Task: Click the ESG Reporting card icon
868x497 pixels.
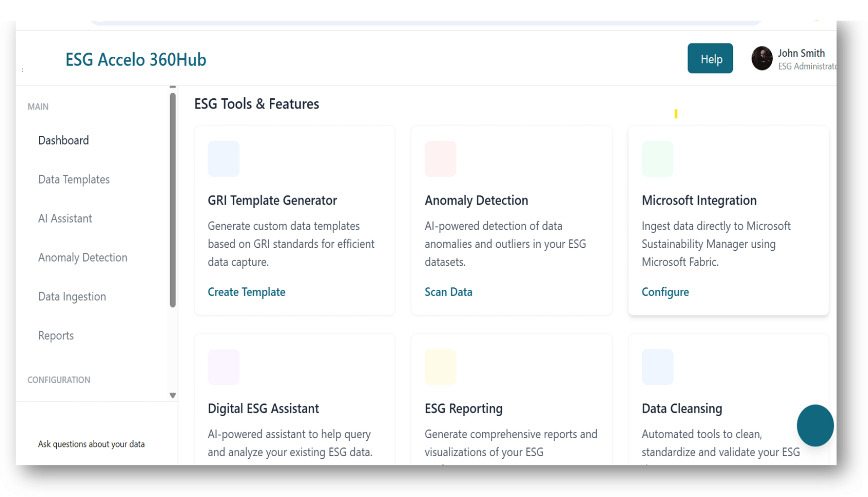Action: 440,367
